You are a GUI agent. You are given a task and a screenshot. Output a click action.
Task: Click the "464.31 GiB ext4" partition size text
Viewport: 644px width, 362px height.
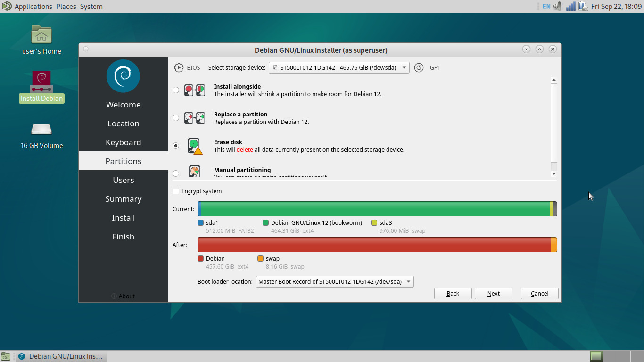(x=292, y=231)
